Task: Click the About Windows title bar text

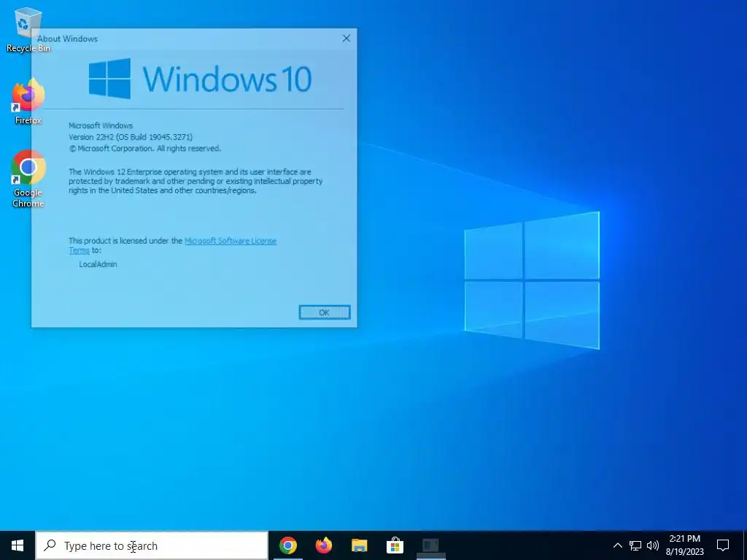Action: pyautogui.click(x=67, y=39)
